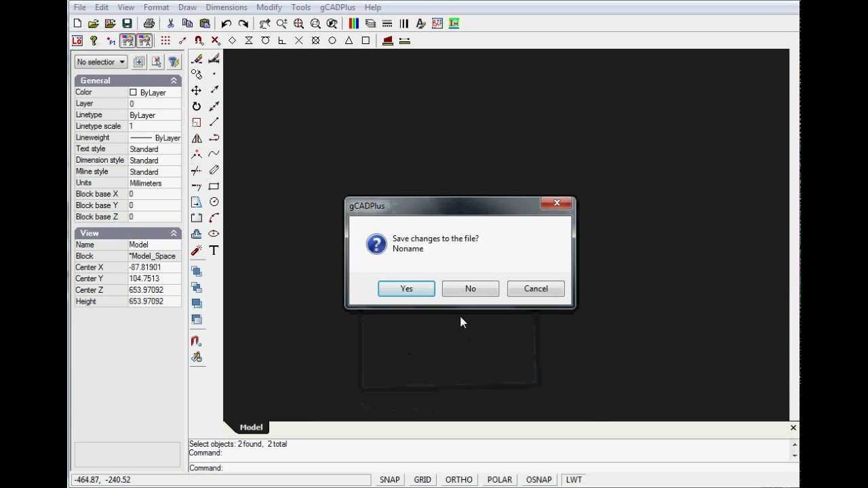Close the gCADPlus save dialog
This screenshot has width=868, height=488.
pyautogui.click(x=557, y=203)
